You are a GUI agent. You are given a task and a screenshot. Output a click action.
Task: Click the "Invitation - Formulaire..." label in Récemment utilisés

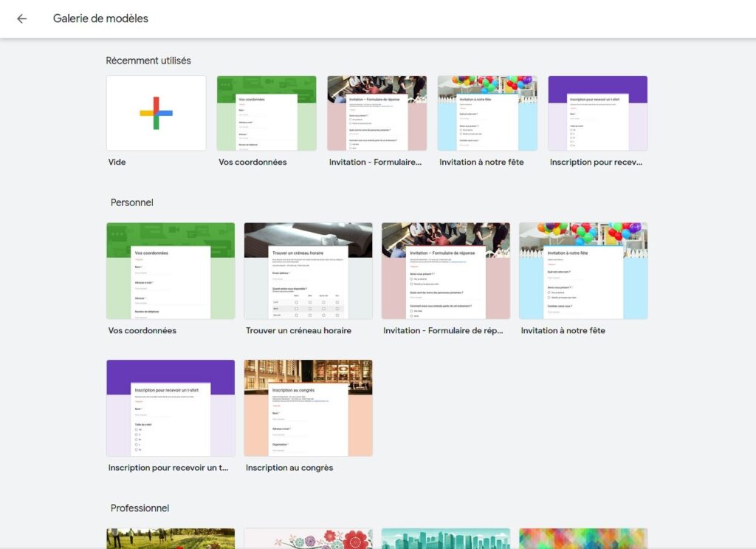[x=375, y=162]
